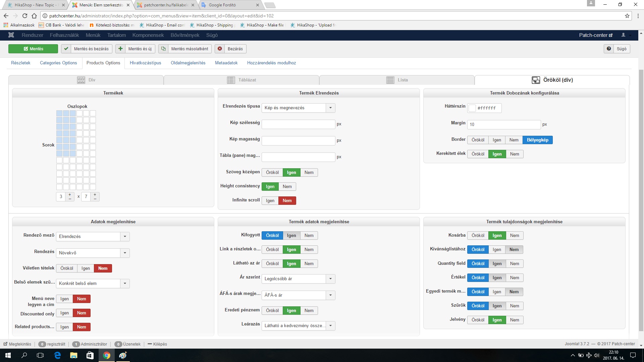
Task: Open Súgó help with the question mark icon
Action: (x=609, y=49)
